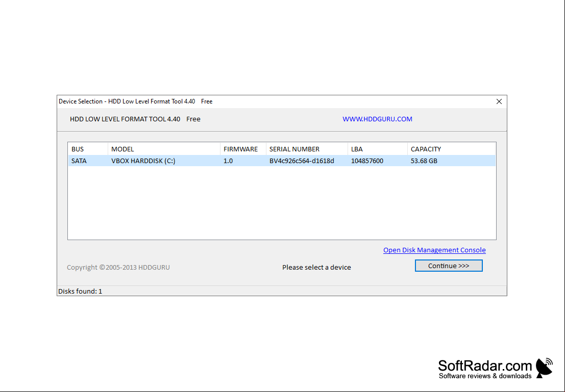Click the SERIAL NUMBER column header
The width and height of the screenshot is (565, 392).
pyautogui.click(x=307, y=149)
